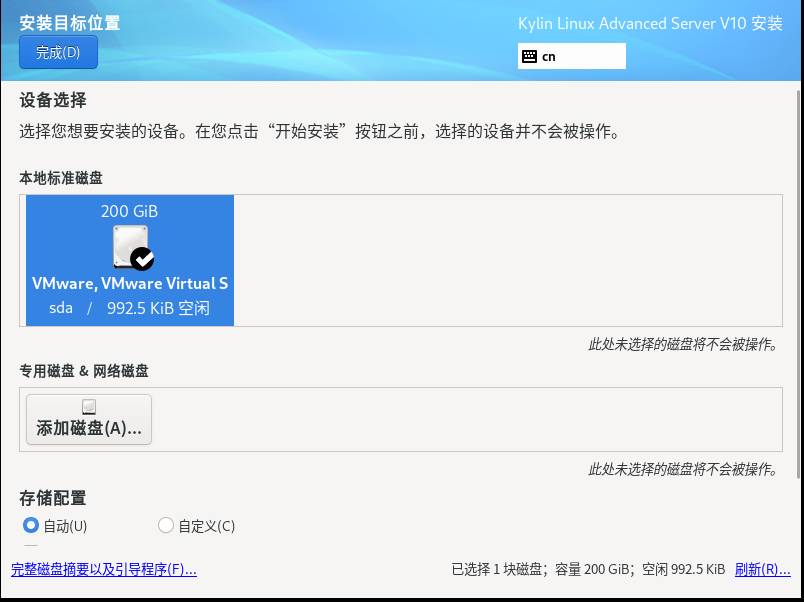
Task: Choose the 自定义(C) storage option
Action: click(166, 526)
